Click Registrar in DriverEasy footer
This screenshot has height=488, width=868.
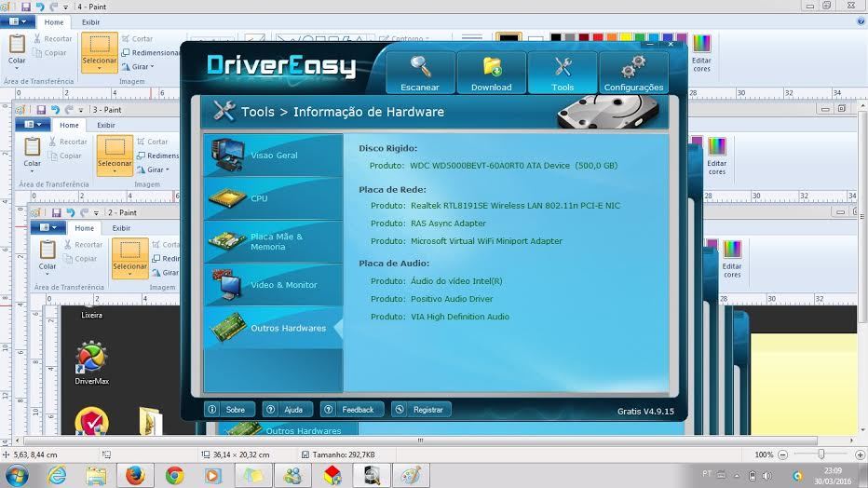[421, 410]
